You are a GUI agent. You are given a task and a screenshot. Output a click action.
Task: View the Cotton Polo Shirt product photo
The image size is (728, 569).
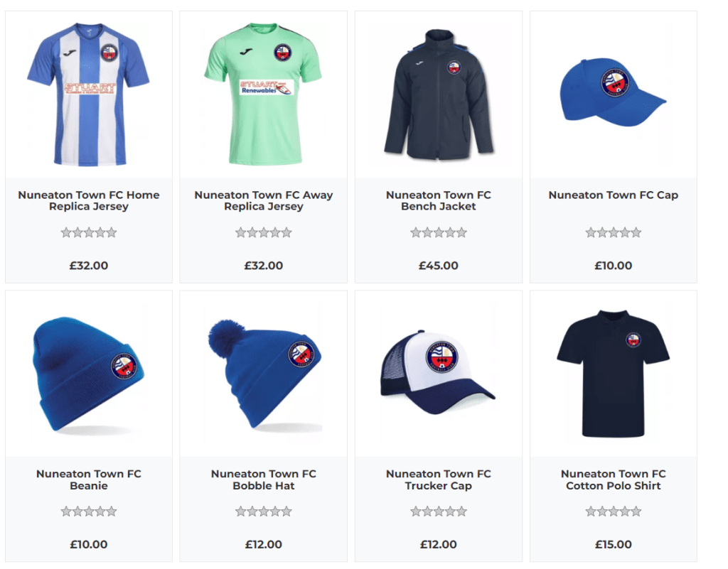coord(614,374)
